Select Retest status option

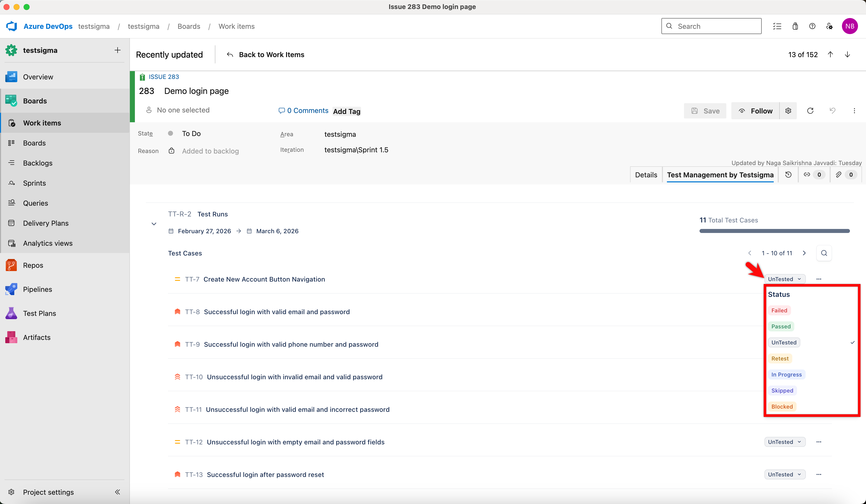coord(780,358)
